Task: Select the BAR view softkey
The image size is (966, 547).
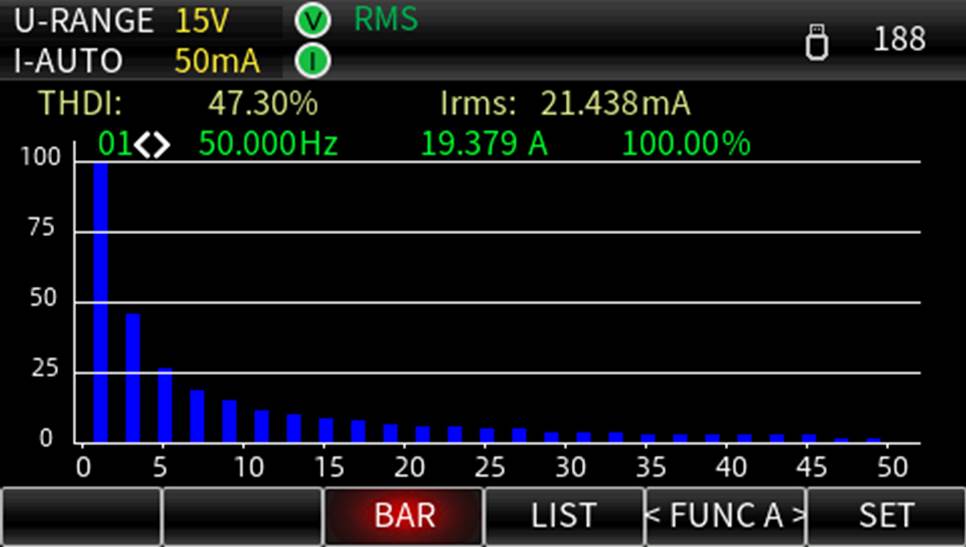Action: pos(404,515)
